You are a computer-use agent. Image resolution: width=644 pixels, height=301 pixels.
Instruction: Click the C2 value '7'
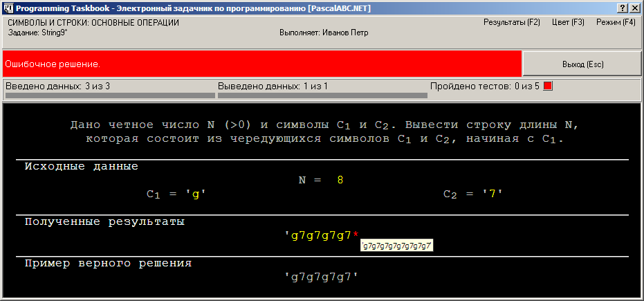493,194
